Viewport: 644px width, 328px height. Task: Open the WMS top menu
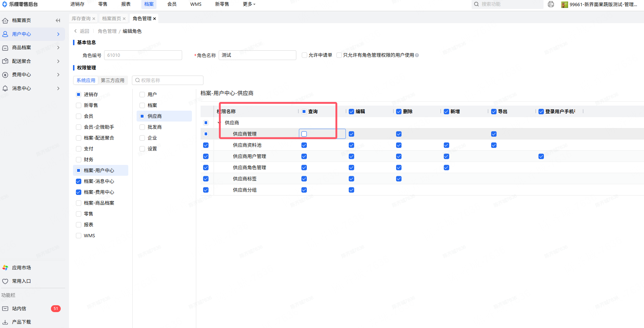point(196,4)
